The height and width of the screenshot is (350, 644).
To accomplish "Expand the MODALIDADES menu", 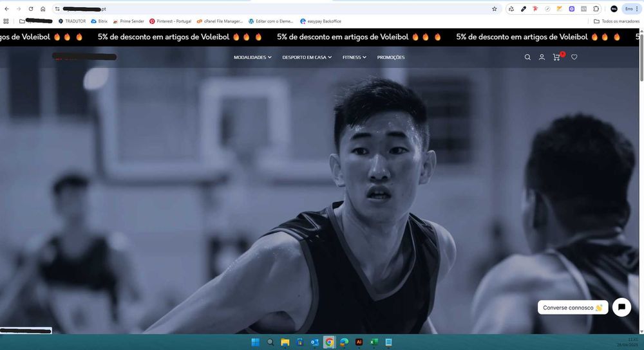I will tap(252, 57).
